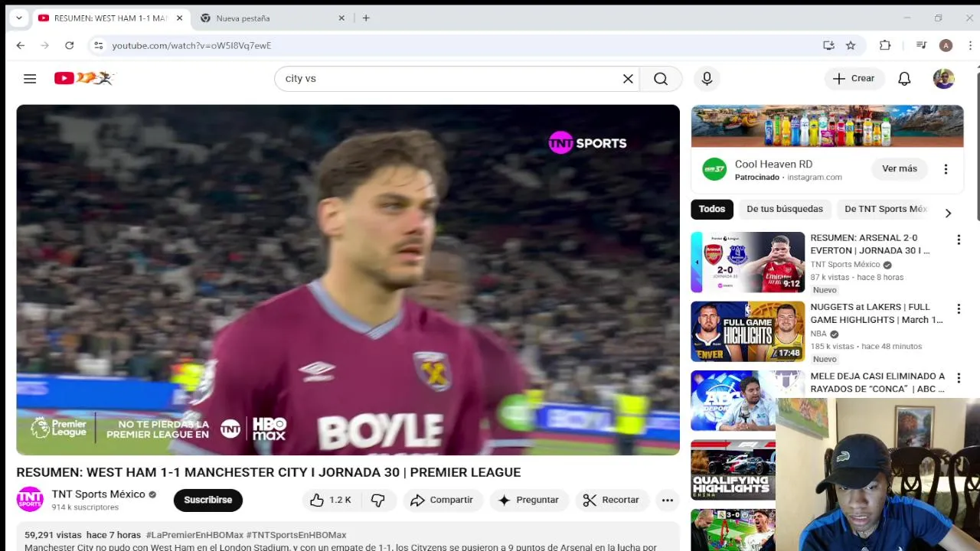The image size is (980, 551).
Task: View site information icon in address bar
Action: tap(98, 45)
